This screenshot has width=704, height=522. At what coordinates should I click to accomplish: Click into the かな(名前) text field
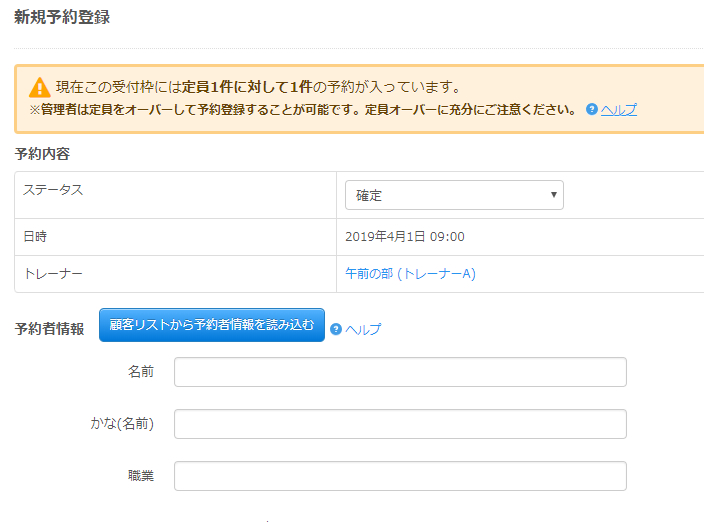400,424
